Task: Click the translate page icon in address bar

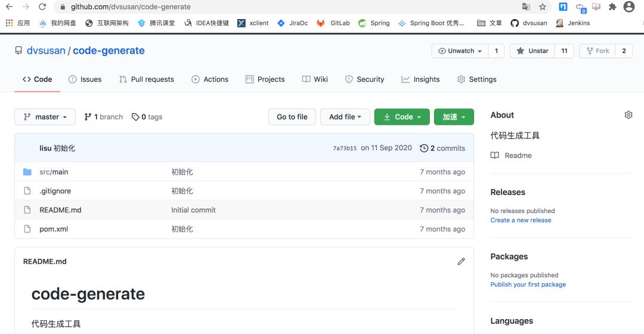Action: 526,7
